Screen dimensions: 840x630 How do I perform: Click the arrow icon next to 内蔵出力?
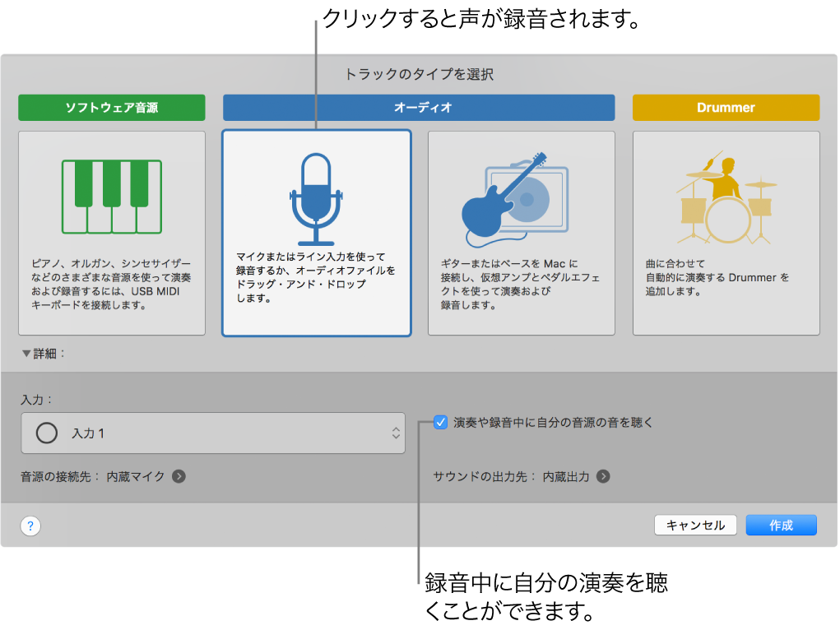(x=603, y=475)
